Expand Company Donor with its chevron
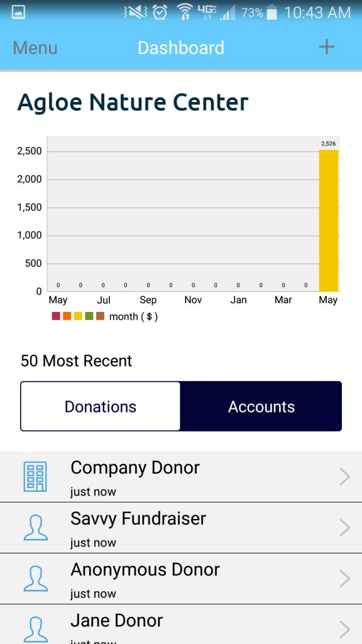362x644 pixels. click(x=345, y=477)
